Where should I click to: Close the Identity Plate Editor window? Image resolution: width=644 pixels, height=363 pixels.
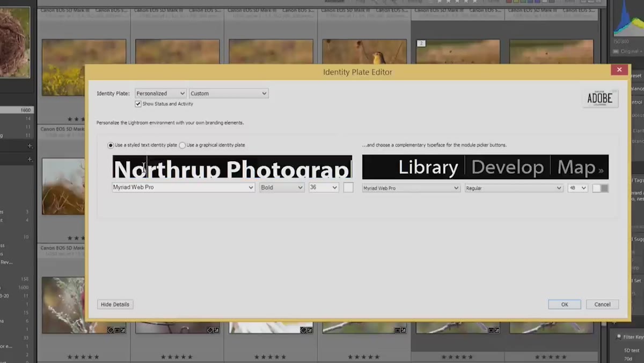click(619, 70)
